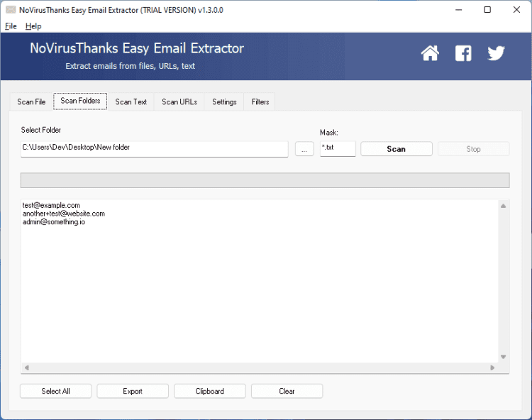Open the File menu
The height and width of the screenshot is (420, 532).
(11, 26)
